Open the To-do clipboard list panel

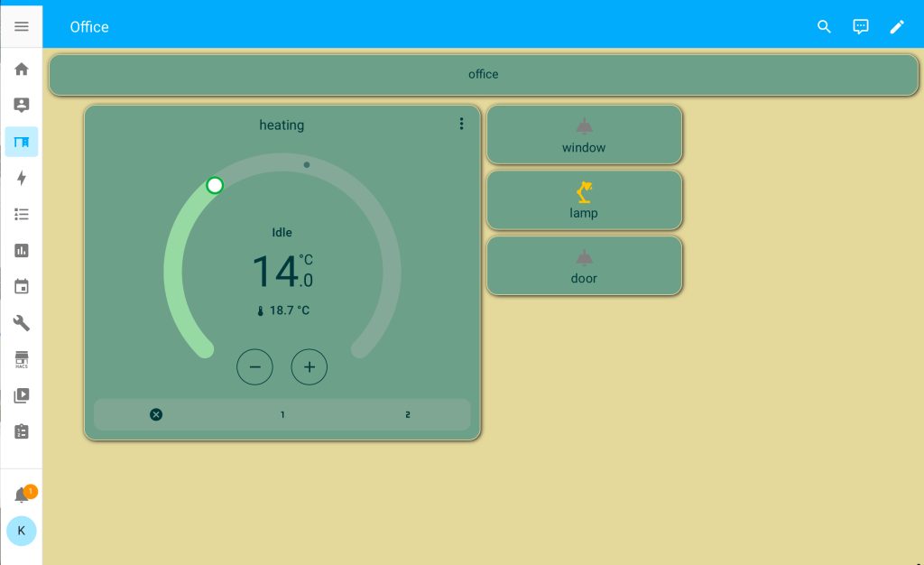click(x=22, y=431)
